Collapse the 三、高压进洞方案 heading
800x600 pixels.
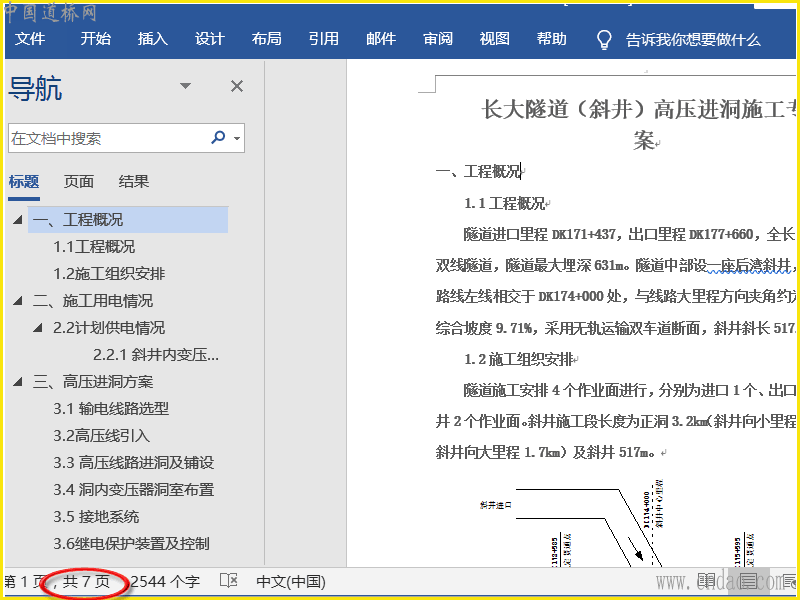18,382
